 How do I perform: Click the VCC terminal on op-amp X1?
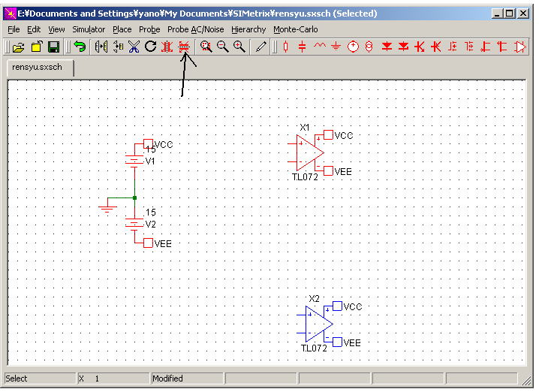click(328, 134)
